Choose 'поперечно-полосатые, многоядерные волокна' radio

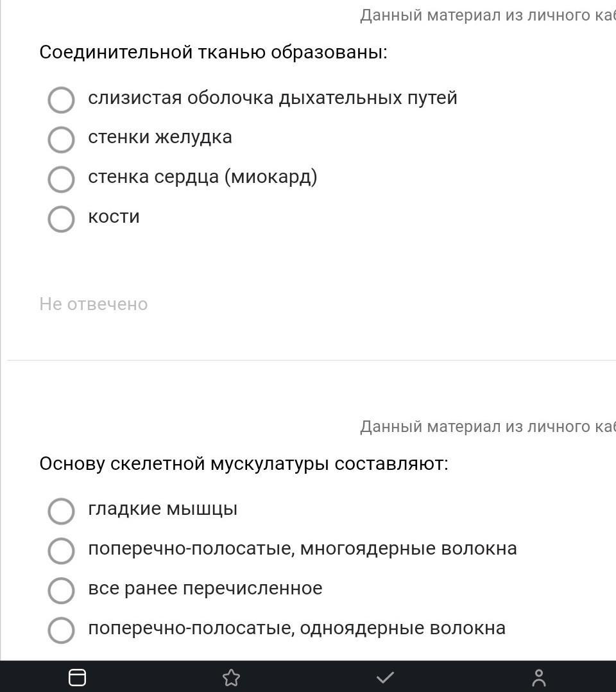(x=61, y=551)
